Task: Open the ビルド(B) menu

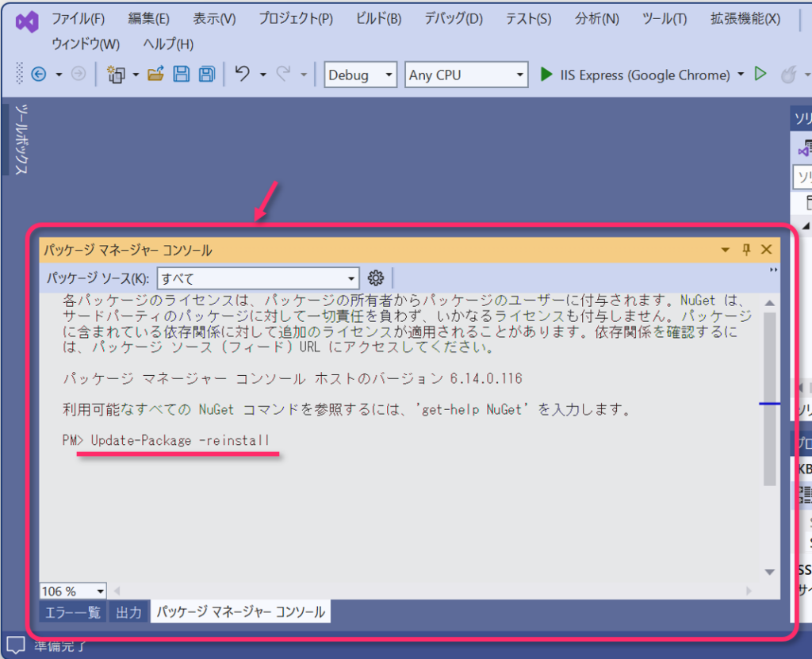Action: (x=378, y=19)
